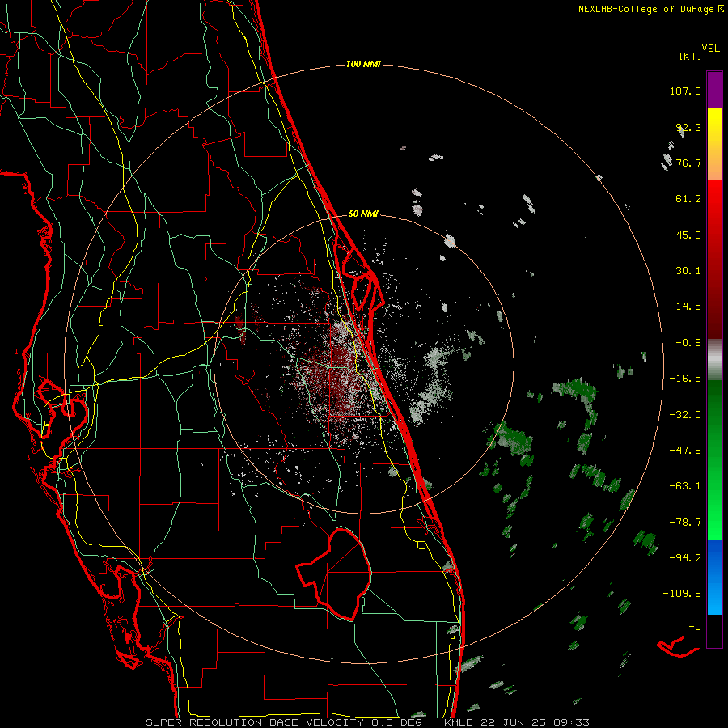Select the 14.5 legend value
728x728 pixels.
(x=688, y=307)
